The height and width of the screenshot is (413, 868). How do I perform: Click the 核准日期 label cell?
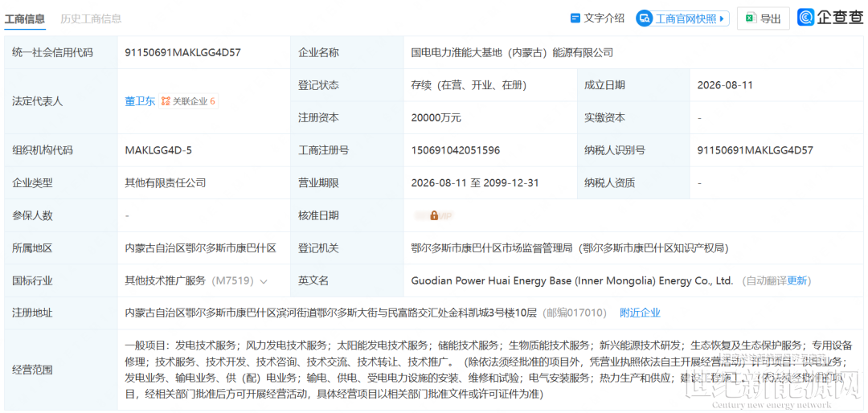347,215
